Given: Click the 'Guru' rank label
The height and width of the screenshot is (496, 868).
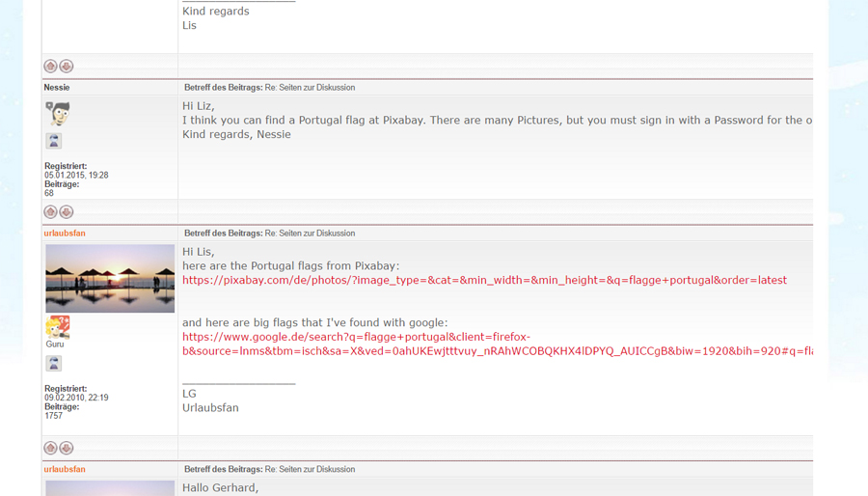Looking at the screenshot, I should [x=55, y=344].
